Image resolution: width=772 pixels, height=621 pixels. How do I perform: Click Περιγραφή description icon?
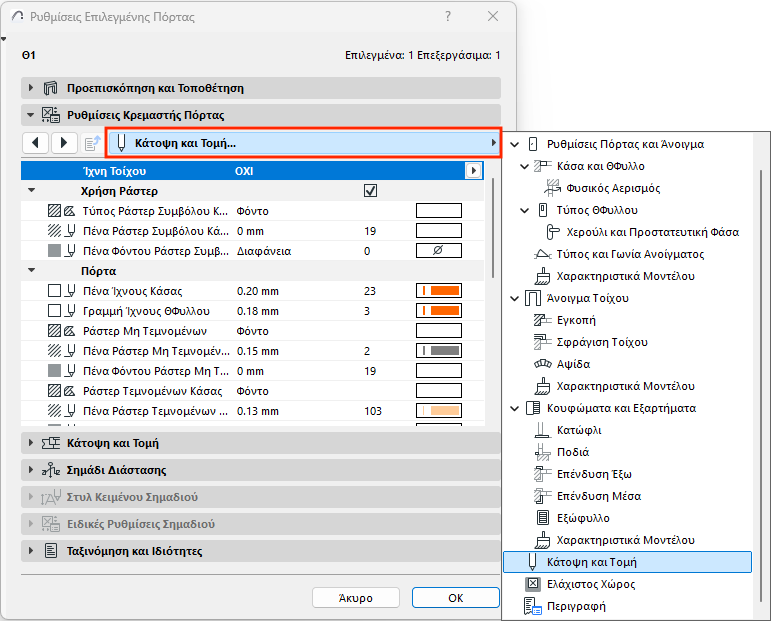pos(533,606)
